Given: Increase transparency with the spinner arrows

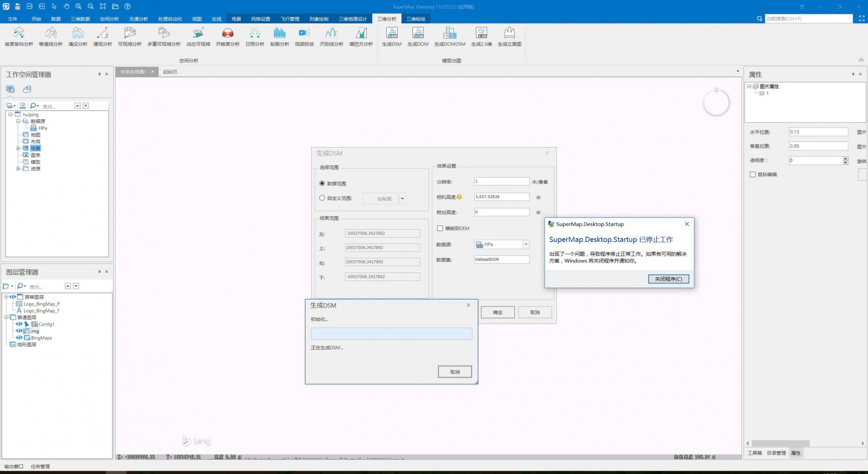Looking at the screenshot, I should click(846, 158).
